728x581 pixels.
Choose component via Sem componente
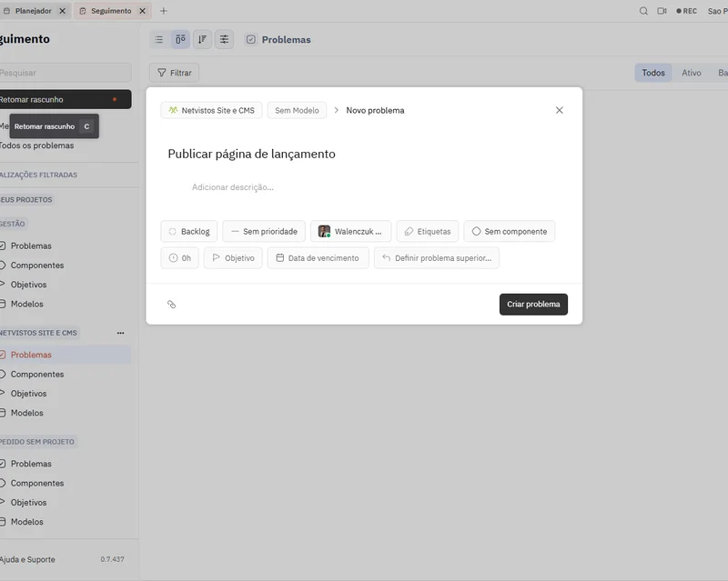pyautogui.click(x=510, y=231)
